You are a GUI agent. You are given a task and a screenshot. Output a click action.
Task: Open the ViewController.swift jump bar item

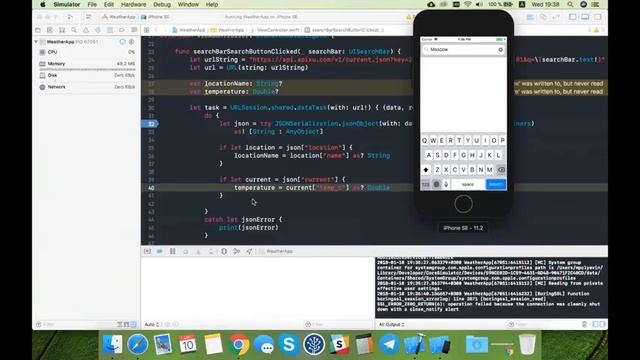tap(275, 30)
